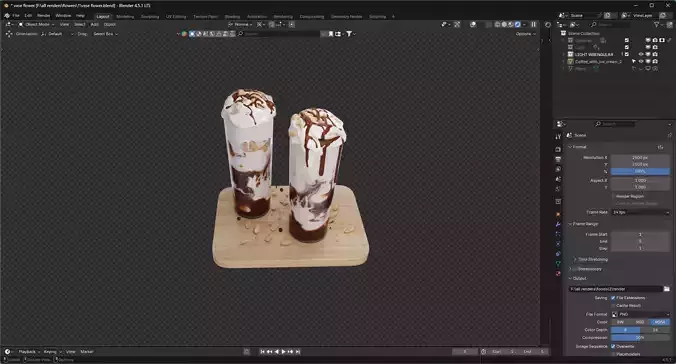Open the Object Data properties tab icon
This screenshot has width=676, height=364.
(x=558, y=264)
